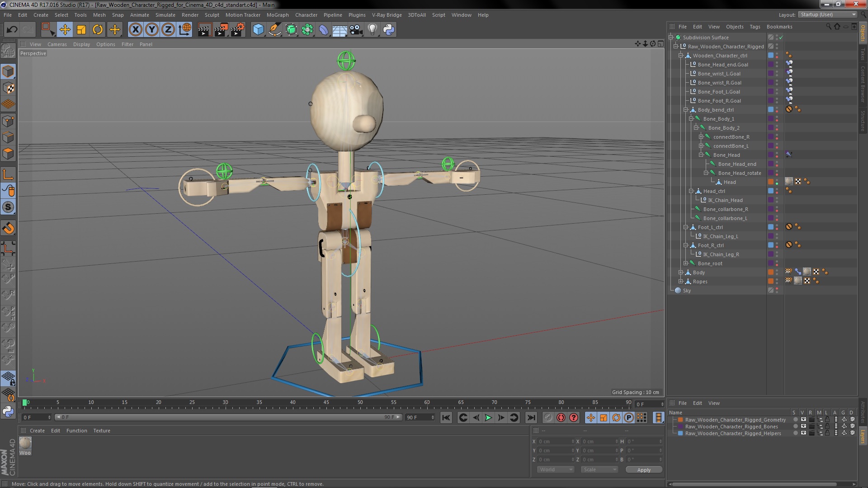Image resolution: width=868 pixels, height=488 pixels.
Task: Open the Layout Startup dropdown
Action: click(828, 14)
